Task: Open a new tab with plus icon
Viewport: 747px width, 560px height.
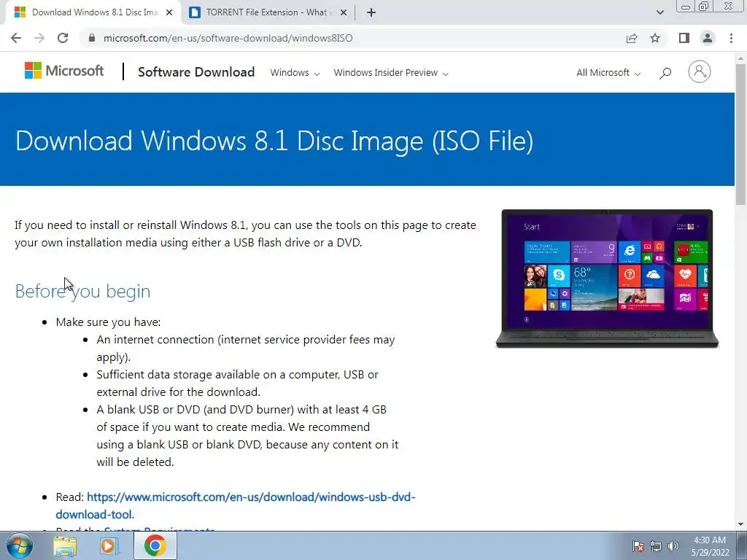Action: (371, 12)
